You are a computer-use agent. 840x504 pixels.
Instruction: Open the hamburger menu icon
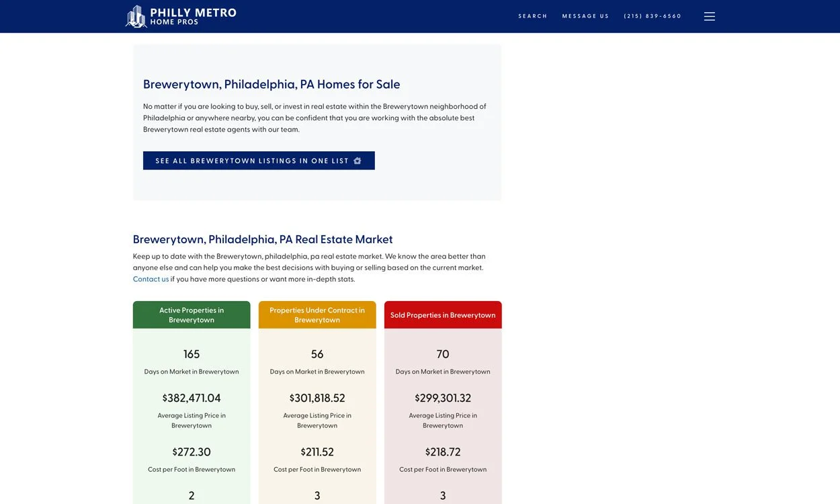pyautogui.click(x=710, y=16)
